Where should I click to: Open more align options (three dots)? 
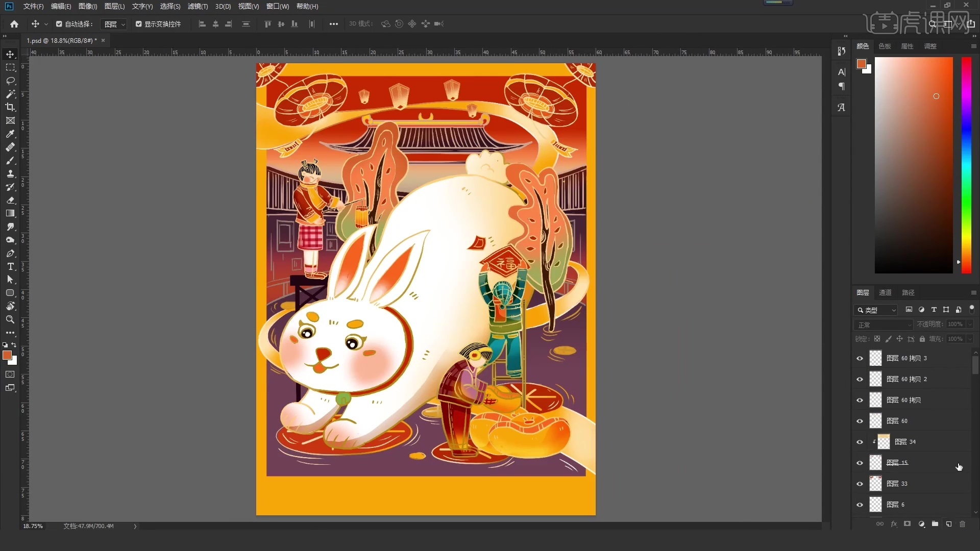pyautogui.click(x=334, y=24)
